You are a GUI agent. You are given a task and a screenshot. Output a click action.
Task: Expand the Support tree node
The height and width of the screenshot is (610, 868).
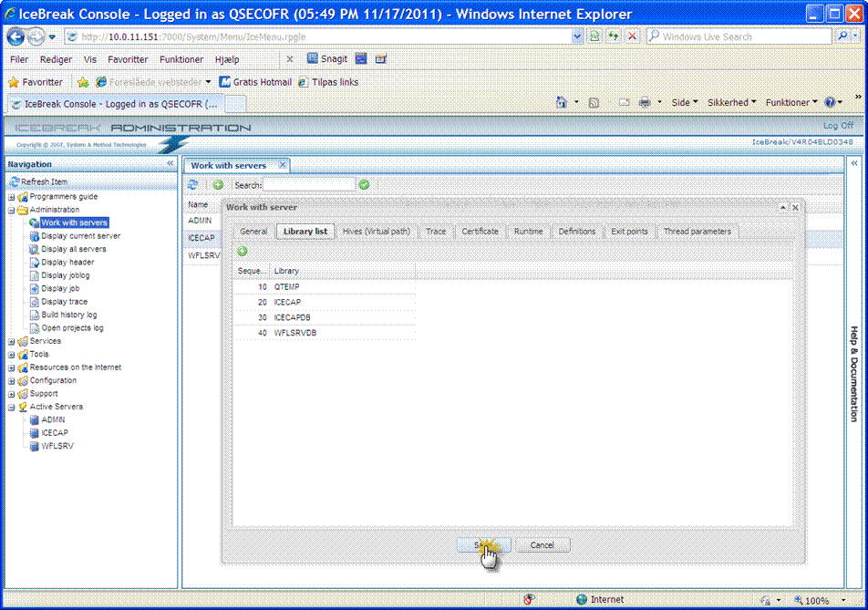pyautogui.click(x=11, y=394)
